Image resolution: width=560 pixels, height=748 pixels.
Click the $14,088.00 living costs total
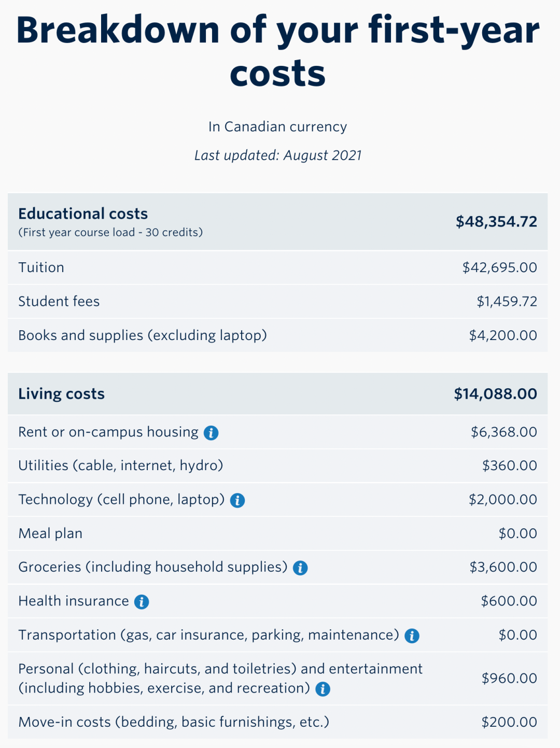click(495, 394)
